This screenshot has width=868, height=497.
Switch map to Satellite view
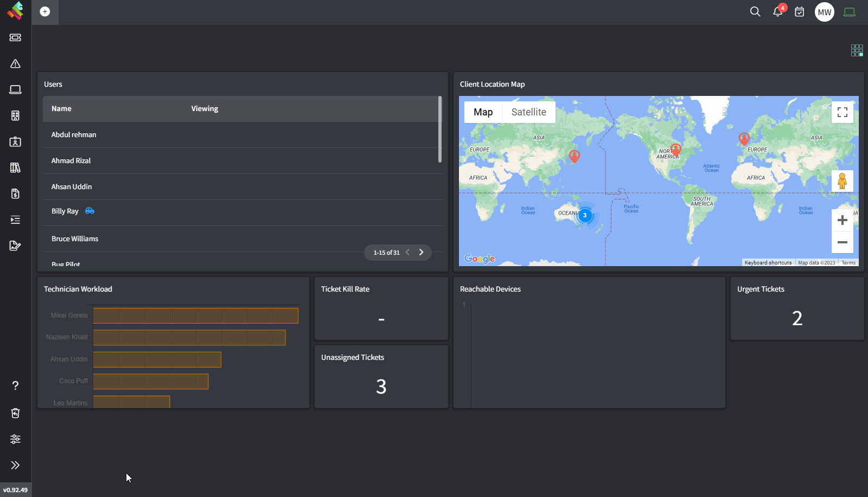(529, 112)
